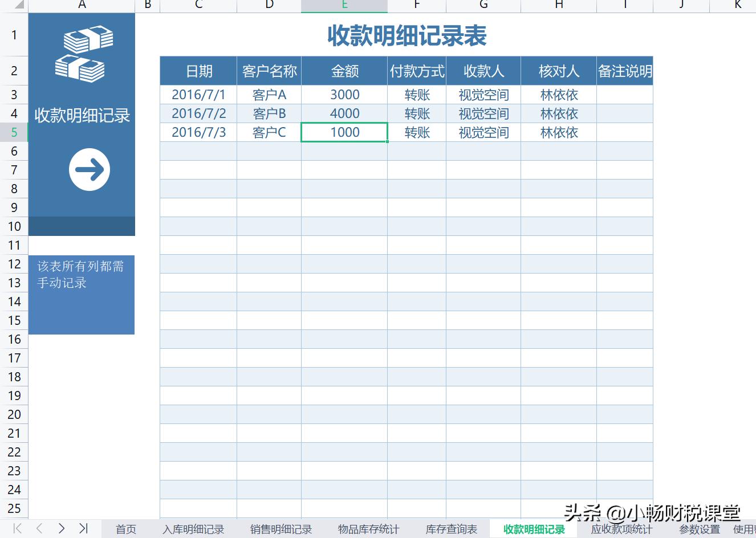Select the cell containing 客户C
756x538 pixels.
(269, 132)
